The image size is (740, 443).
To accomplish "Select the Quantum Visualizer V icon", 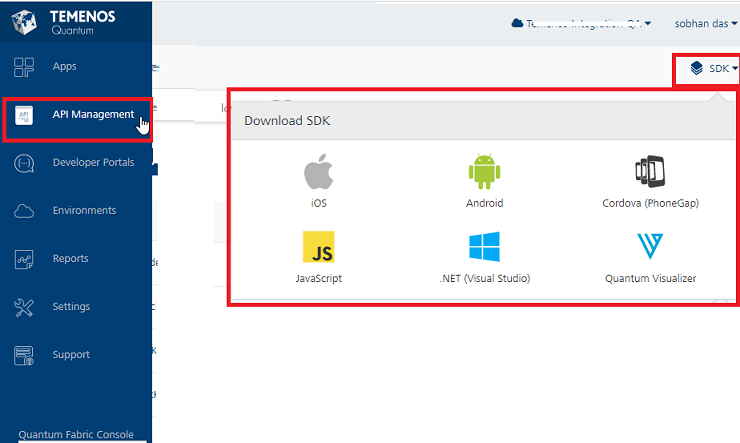I will (650, 246).
